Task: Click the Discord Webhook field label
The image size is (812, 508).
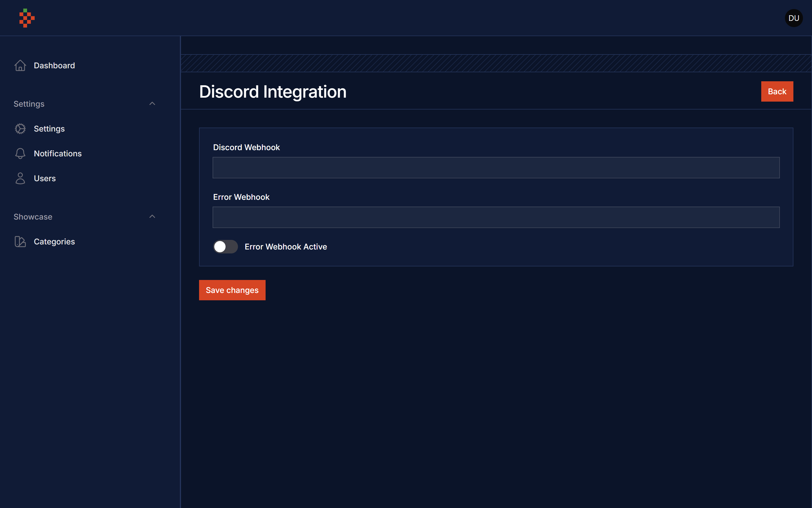Action: (246, 148)
